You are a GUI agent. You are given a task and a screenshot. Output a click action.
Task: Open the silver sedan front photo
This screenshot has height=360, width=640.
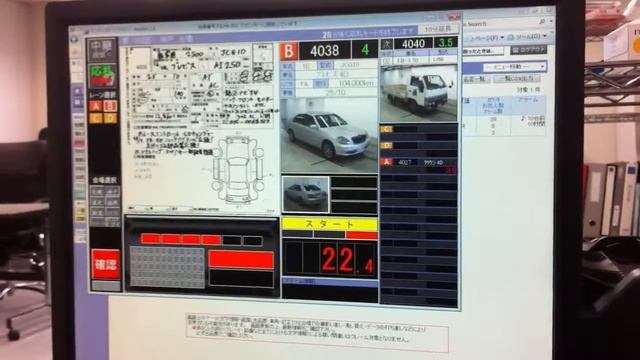(329, 135)
